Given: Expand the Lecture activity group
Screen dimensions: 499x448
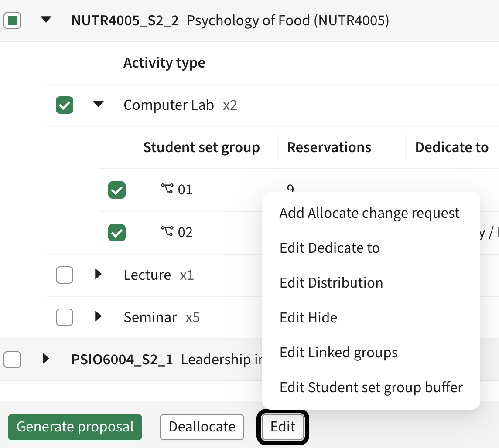Looking at the screenshot, I should (98, 274).
